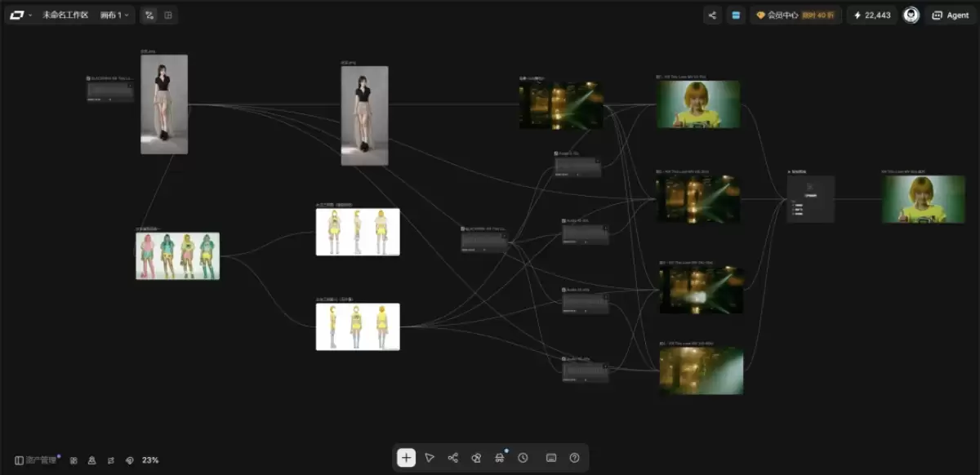Click the 未命名工作区 workspace name
This screenshot has height=475, width=980.
[x=65, y=15]
